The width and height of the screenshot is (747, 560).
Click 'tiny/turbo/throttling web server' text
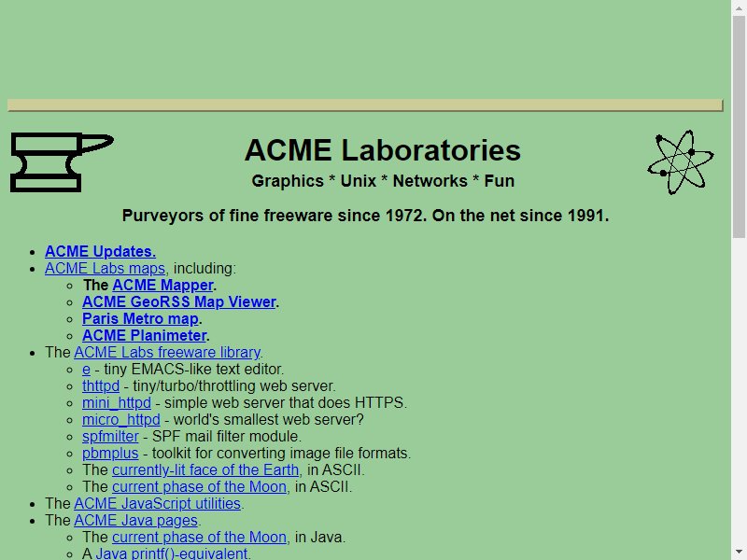pos(234,385)
